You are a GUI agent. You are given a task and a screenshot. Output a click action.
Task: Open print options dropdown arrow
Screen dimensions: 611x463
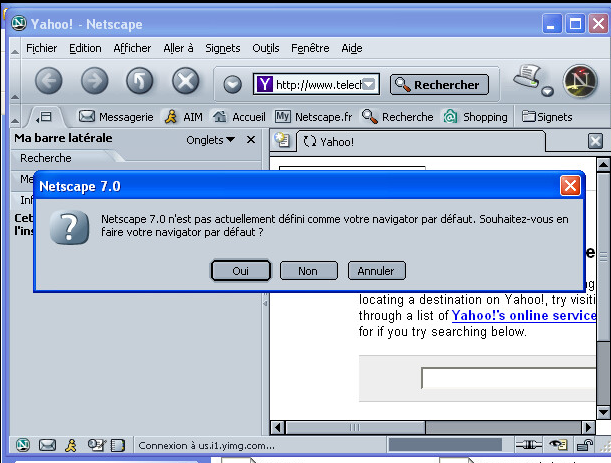coord(547,91)
